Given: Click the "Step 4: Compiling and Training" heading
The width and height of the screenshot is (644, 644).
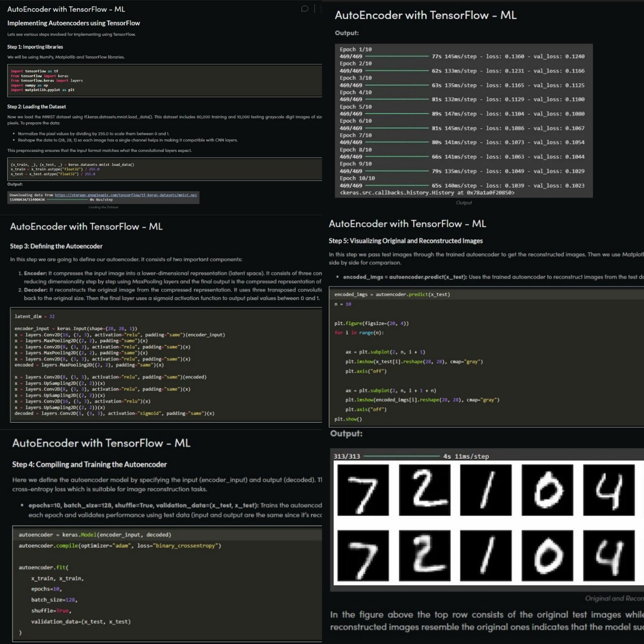Looking at the screenshot, I should pos(89,464).
